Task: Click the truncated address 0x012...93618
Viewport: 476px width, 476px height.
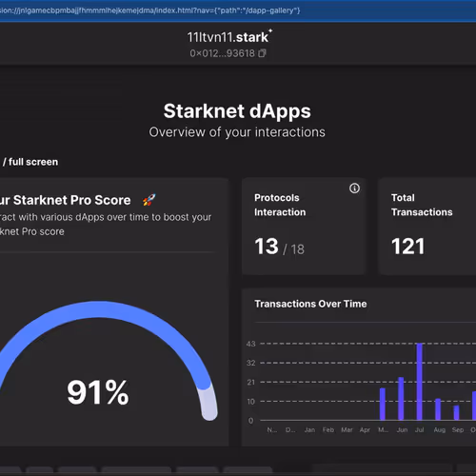Action: (x=222, y=53)
